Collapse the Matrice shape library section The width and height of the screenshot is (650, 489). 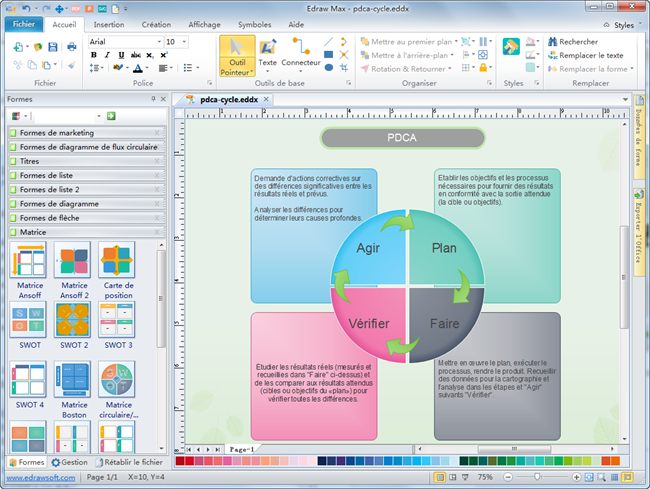point(157,232)
